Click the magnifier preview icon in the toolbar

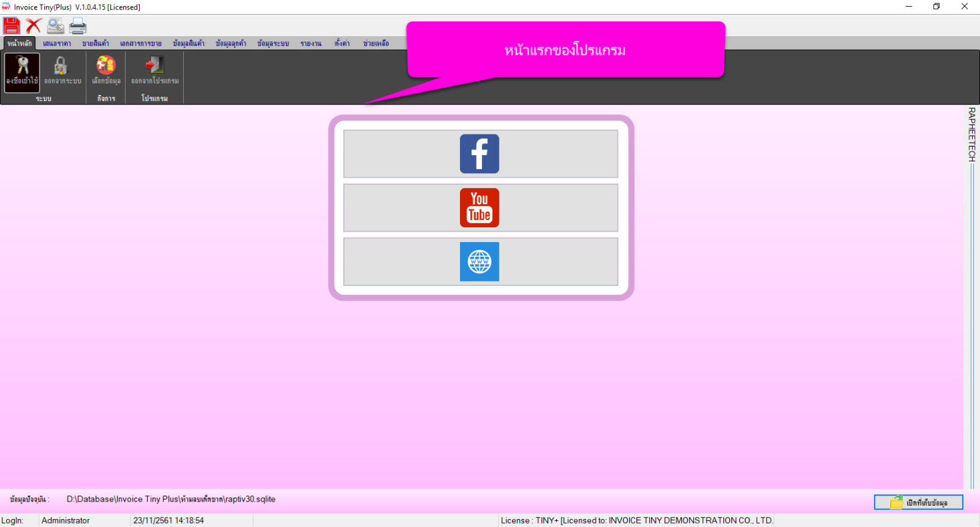55,26
